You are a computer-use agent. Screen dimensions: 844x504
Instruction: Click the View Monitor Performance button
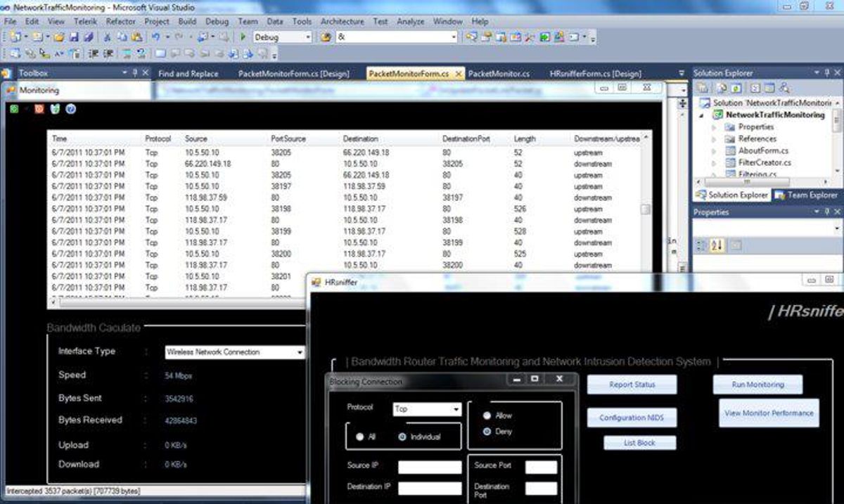pos(769,413)
